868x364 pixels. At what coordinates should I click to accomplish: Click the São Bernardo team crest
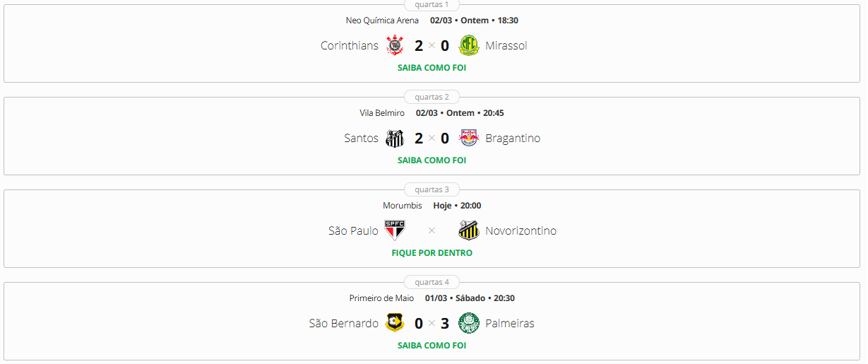(x=395, y=324)
